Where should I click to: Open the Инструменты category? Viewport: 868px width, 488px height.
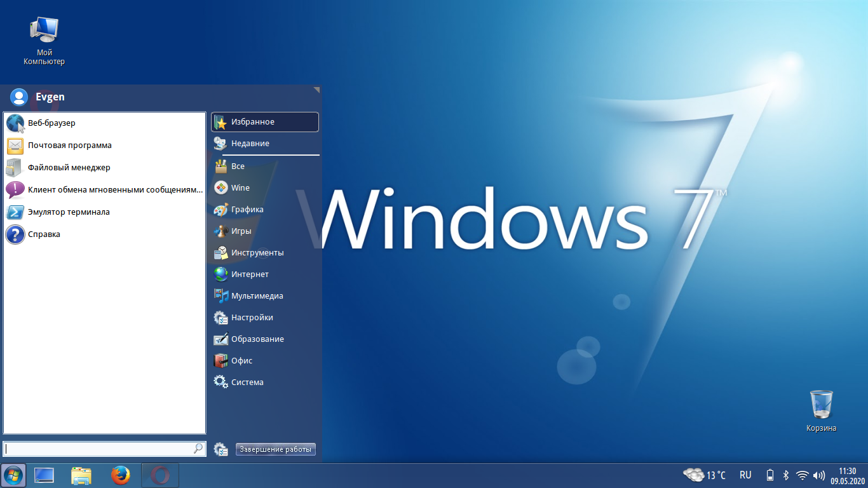[265, 253]
